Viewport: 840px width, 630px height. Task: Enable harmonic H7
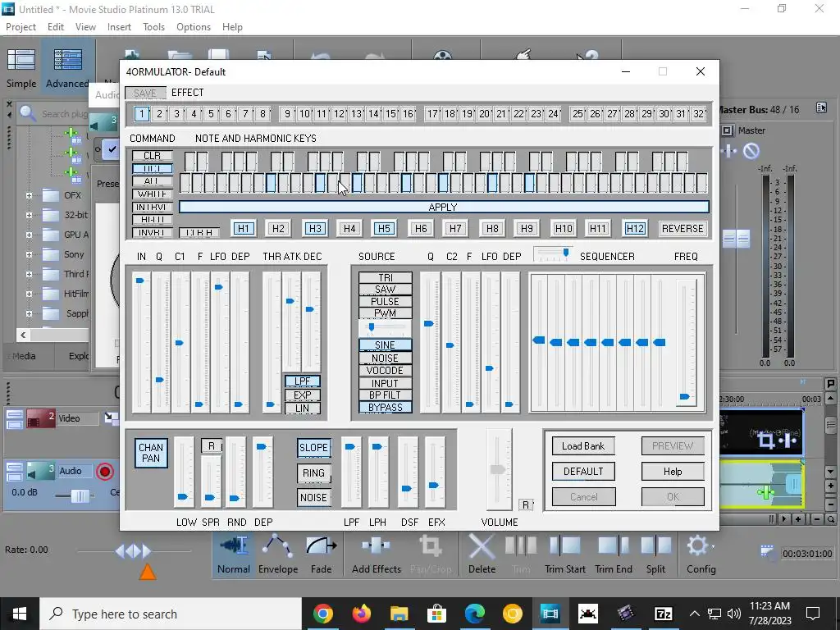[x=455, y=228]
